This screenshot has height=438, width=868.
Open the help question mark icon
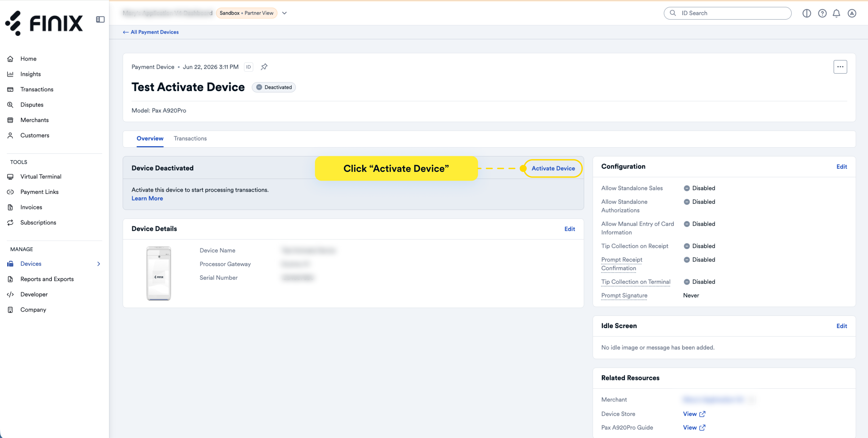point(822,13)
